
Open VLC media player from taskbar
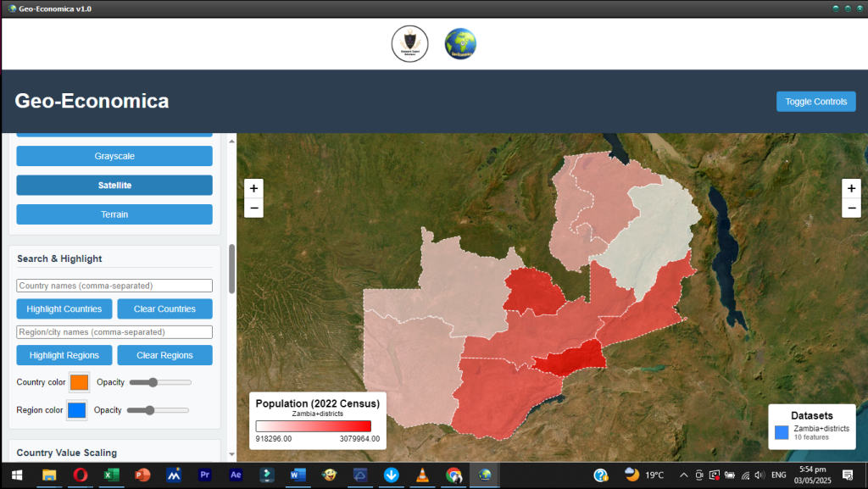[x=422, y=475]
